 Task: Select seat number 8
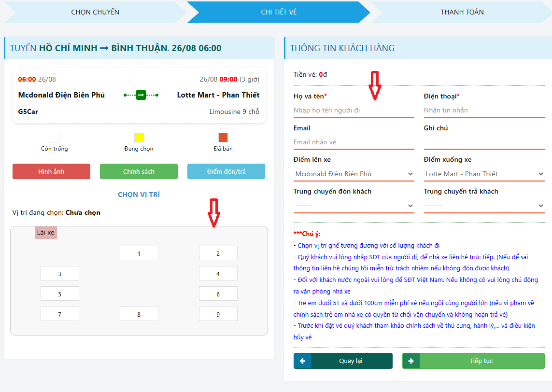coord(139,314)
